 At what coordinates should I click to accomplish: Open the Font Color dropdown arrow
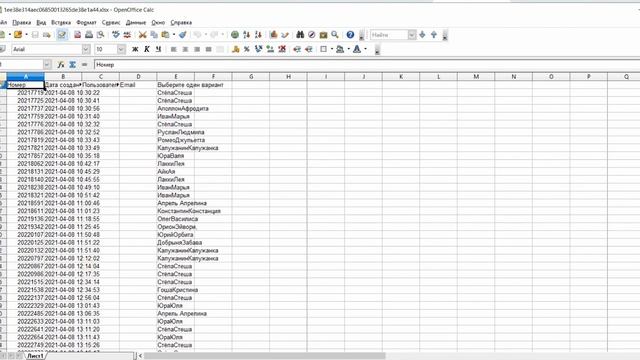[x=366, y=49]
